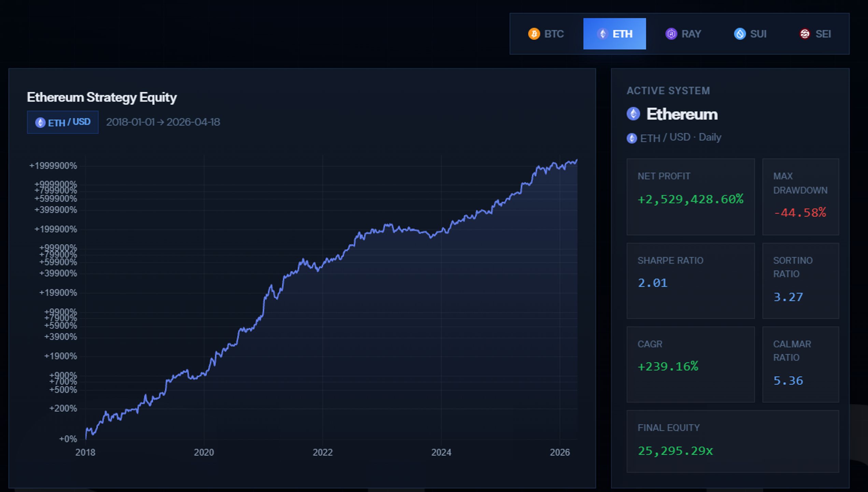Click the Sharpe Ratio value 2.01
The width and height of the screenshot is (868, 492).
[652, 283]
